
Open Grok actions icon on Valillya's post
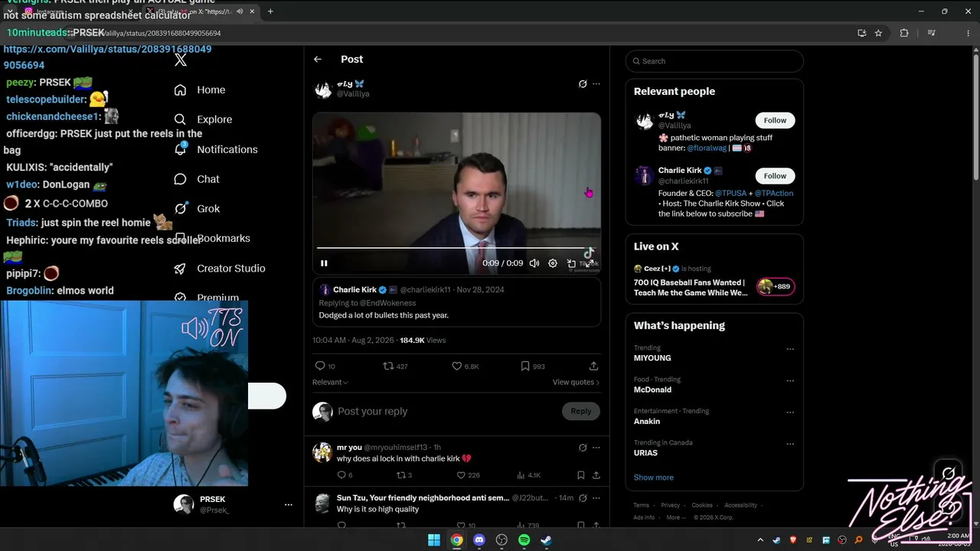coord(583,84)
